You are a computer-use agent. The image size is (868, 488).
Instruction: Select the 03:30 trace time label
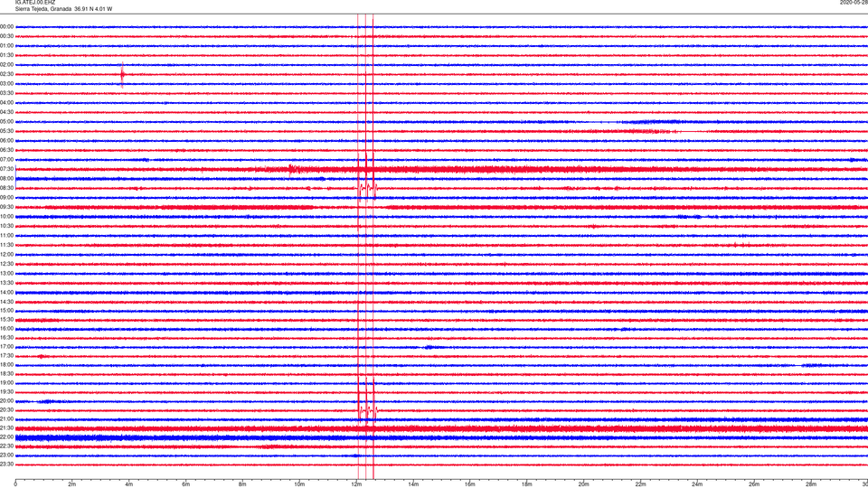[x=6, y=93]
